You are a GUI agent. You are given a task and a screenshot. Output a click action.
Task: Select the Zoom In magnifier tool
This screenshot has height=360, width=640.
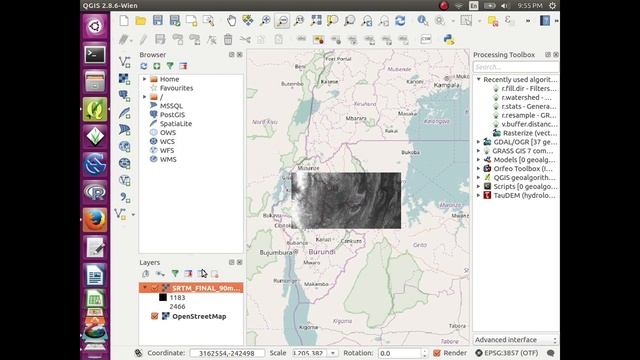tap(265, 20)
